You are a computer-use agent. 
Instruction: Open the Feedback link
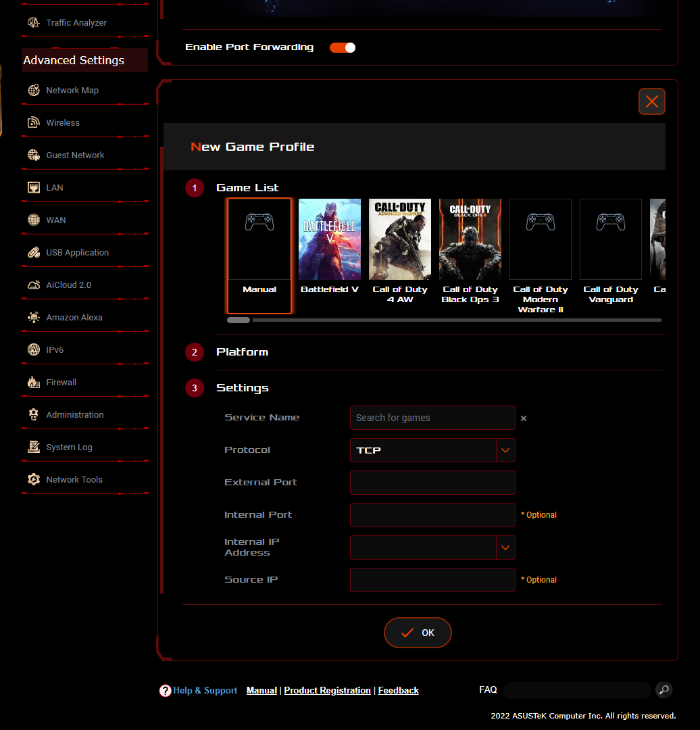pyautogui.click(x=399, y=690)
